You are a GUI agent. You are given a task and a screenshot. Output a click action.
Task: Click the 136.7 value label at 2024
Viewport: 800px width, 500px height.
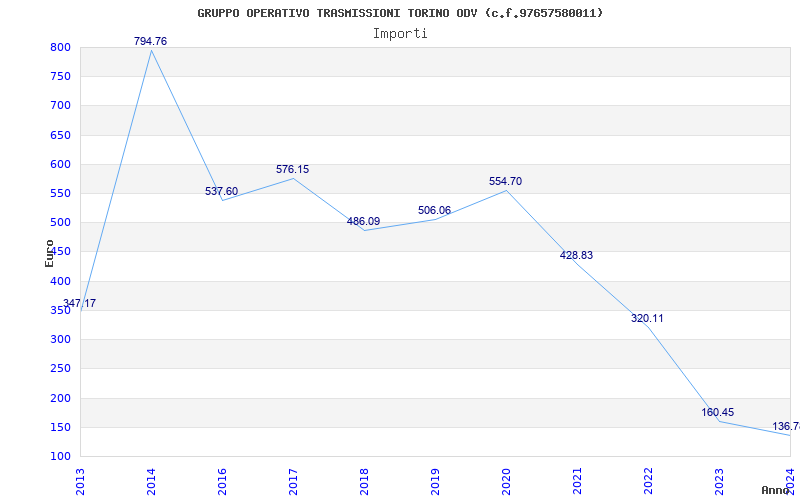786,427
